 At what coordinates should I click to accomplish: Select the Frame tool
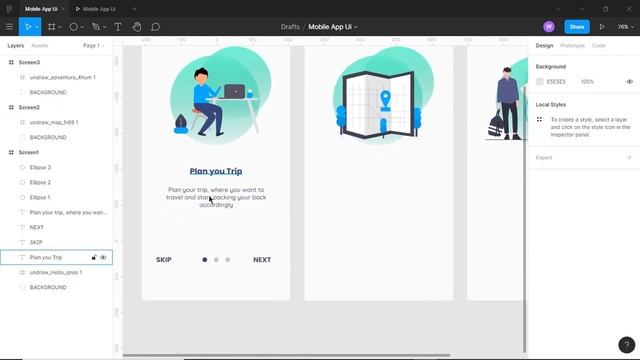point(51,27)
